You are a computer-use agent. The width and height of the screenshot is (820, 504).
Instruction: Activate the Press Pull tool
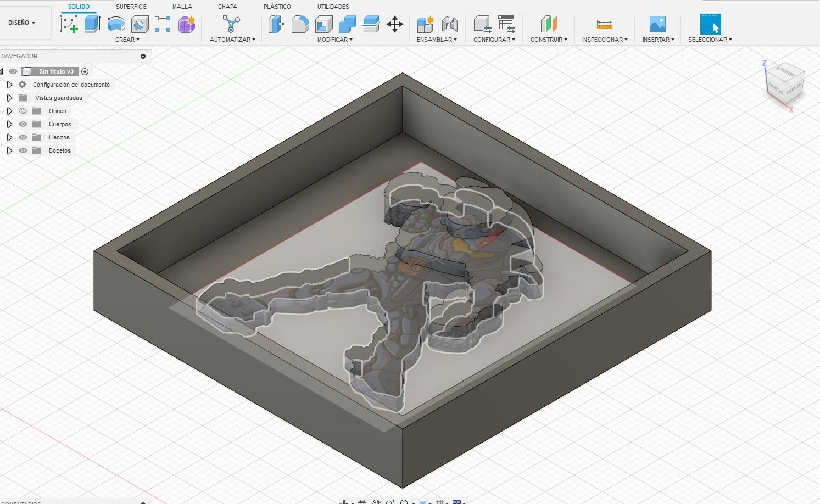(x=276, y=24)
